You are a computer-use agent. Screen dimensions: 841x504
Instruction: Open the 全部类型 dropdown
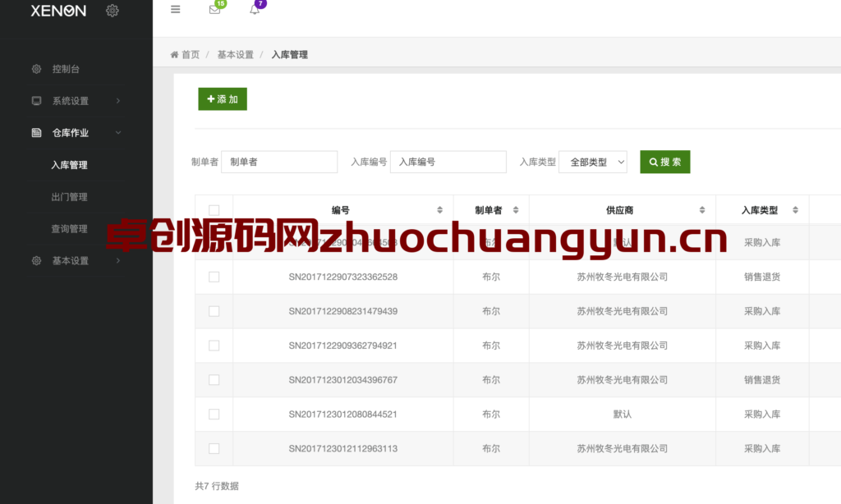[593, 162]
